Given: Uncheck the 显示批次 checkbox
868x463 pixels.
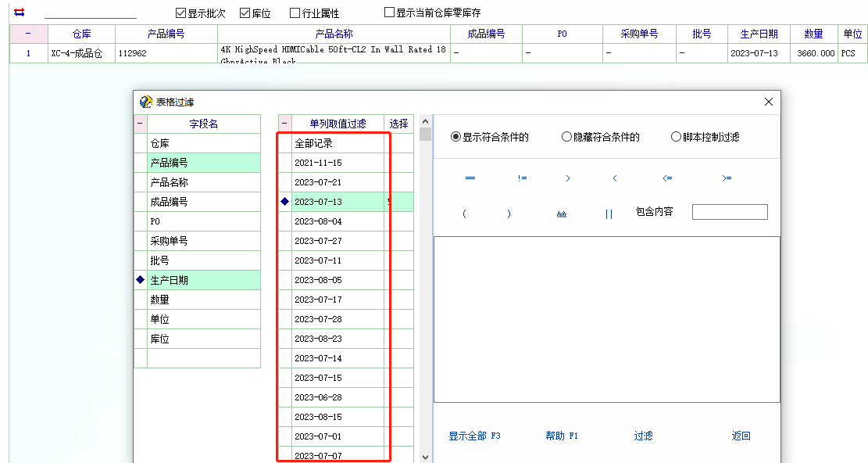Looking at the screenshot, I should tap(181, 13).
